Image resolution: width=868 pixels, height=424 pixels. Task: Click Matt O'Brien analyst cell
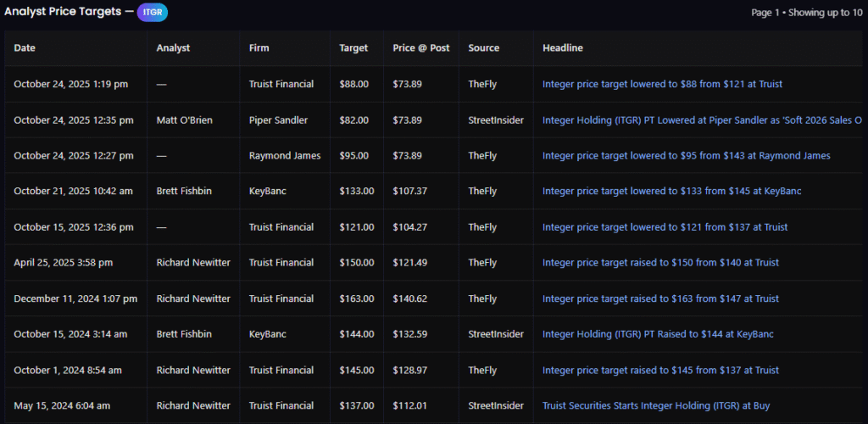(x=184, y=120)
